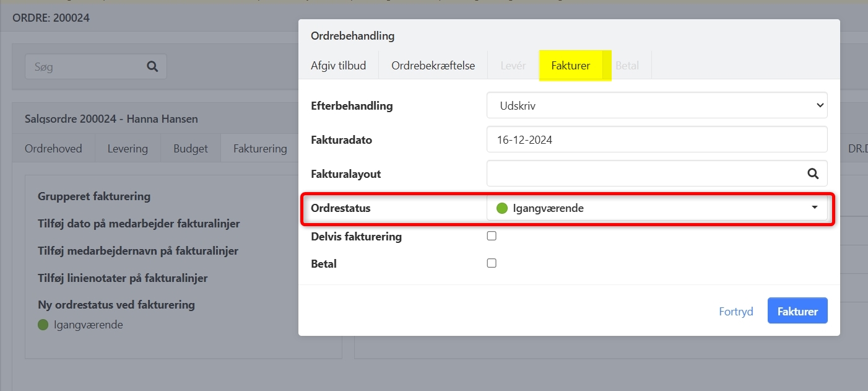Click the Fakturadato date field

click(657, 140)
